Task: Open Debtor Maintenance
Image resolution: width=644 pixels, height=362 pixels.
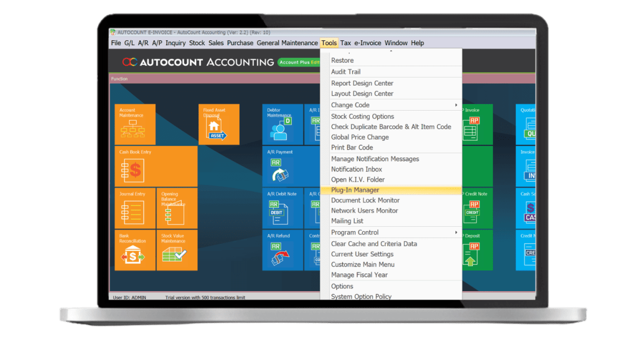Action: pyautogui.click(x=282, y=124)
